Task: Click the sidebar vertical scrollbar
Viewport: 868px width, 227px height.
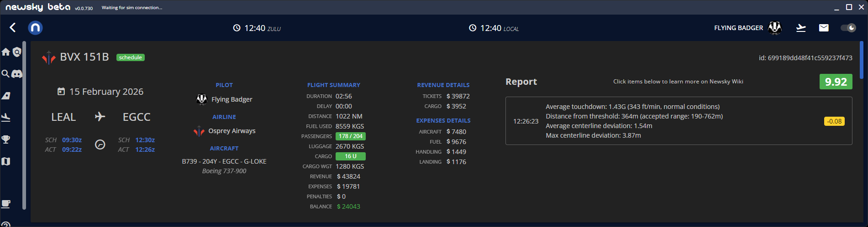Action: click(x=24, y=125)
